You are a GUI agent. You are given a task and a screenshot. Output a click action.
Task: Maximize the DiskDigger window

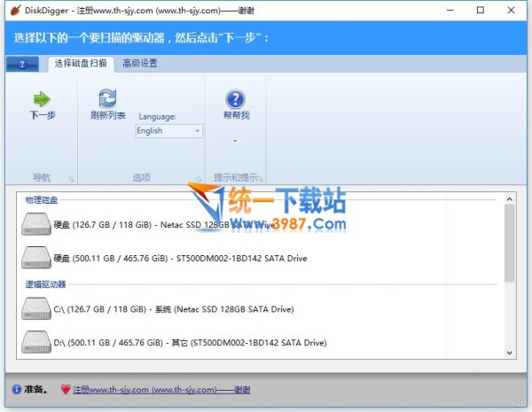(481, 10)
